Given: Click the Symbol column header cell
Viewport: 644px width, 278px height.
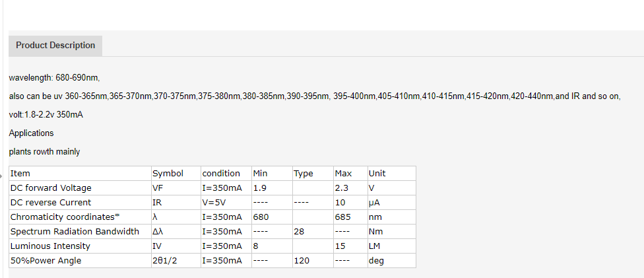Looking at the screenshot, I should pos(176,174).
